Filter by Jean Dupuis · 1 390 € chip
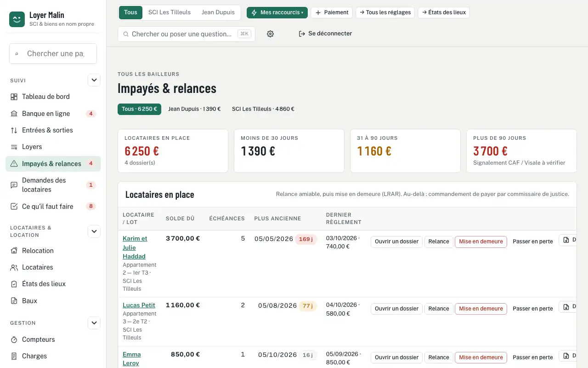The image size is (588, 368). 194,109
